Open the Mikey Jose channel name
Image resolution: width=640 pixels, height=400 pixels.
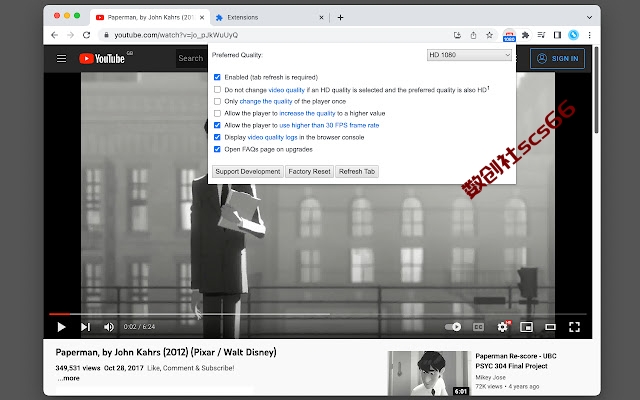coord(490,378)
